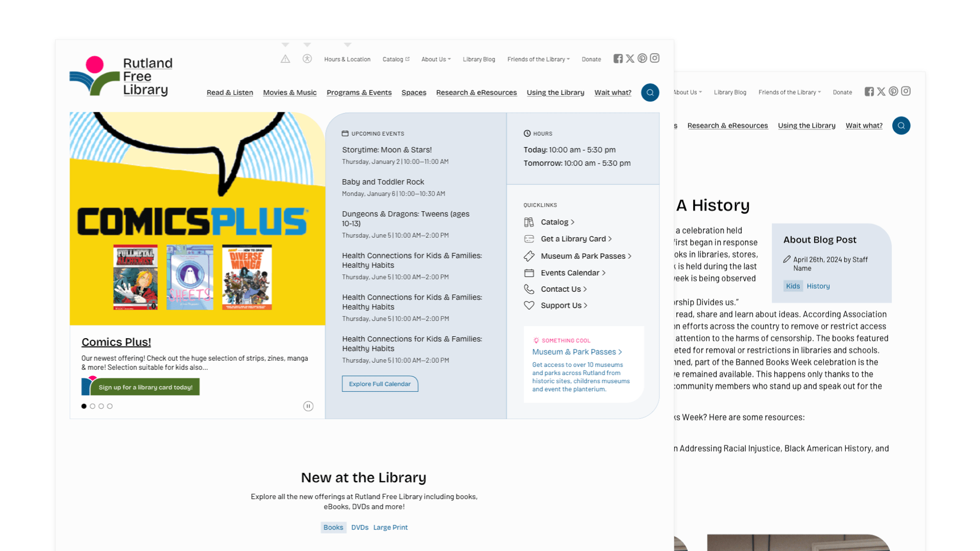Open Museum & Park Passes in Something Cool card
This screenshot has height=551, width=980.
pos(577,352)
